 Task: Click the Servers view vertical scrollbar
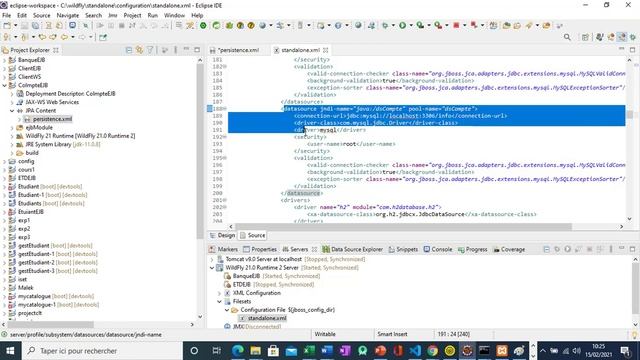(636, 288)
